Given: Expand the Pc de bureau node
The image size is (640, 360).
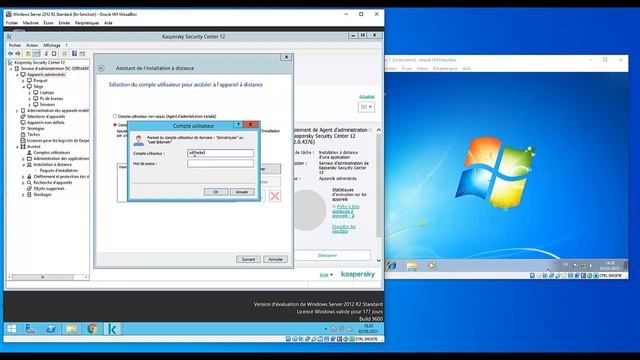Looking at the screenshot, I should click(29, 99).
